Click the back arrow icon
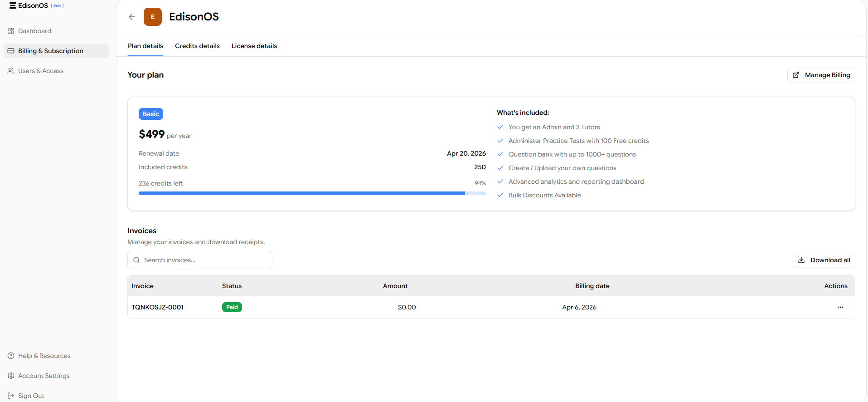Image resolution: width=868 pixels, height=402 pixels. 132,17
